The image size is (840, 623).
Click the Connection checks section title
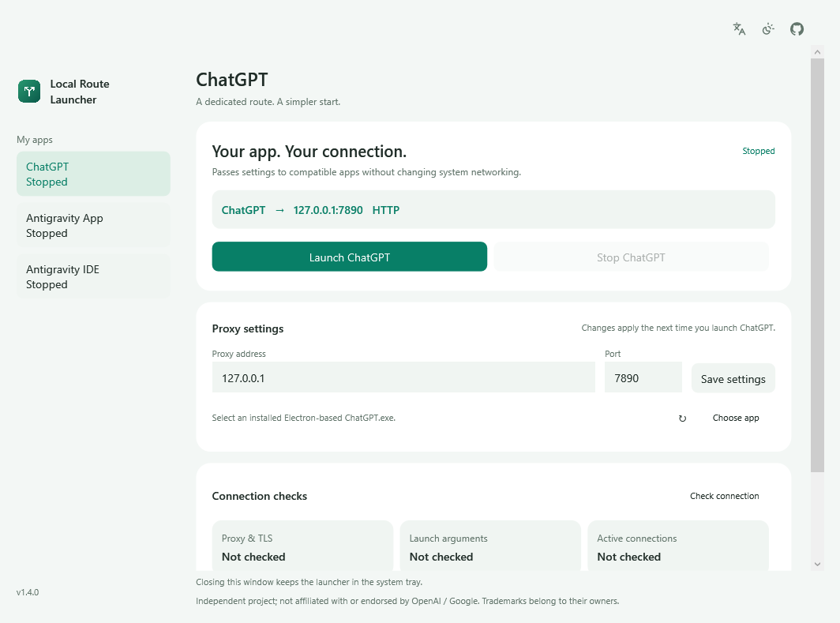tap(259, 496)
